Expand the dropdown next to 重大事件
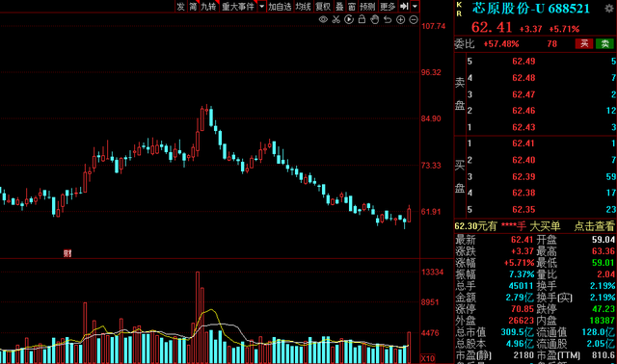The height and width of the screenshot is (364, 617). coord(262,7)
